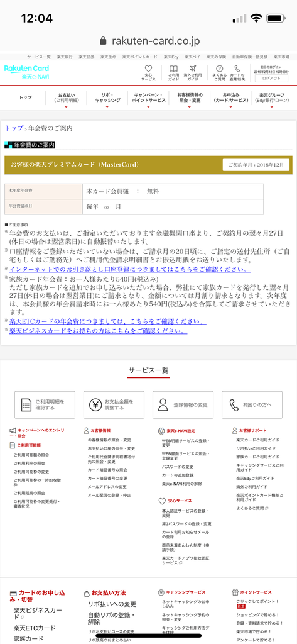
Task: Open the 楽天ビジネスカードをお持ちの方 link
Action: (98, 331)
